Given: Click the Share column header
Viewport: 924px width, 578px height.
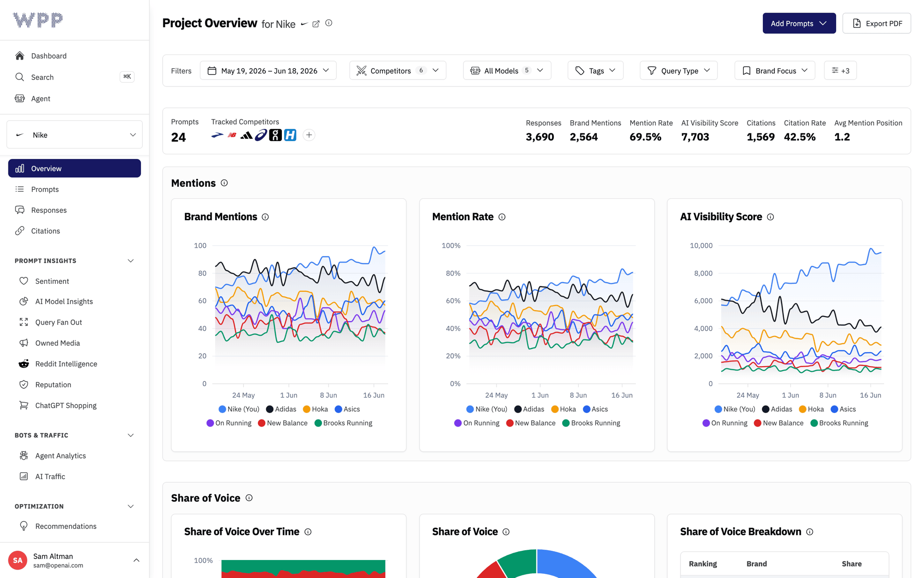Looking at the screenshot, I should click(851, 564).
